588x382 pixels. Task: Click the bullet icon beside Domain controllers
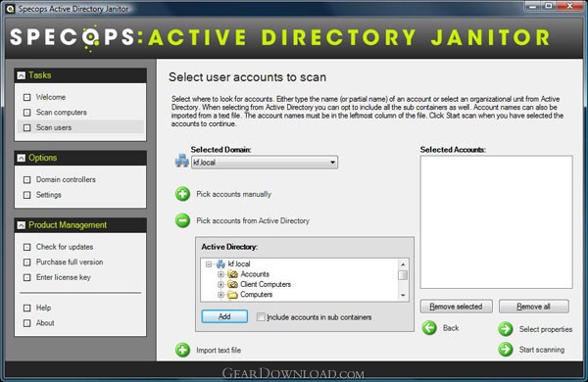(27, 180)
